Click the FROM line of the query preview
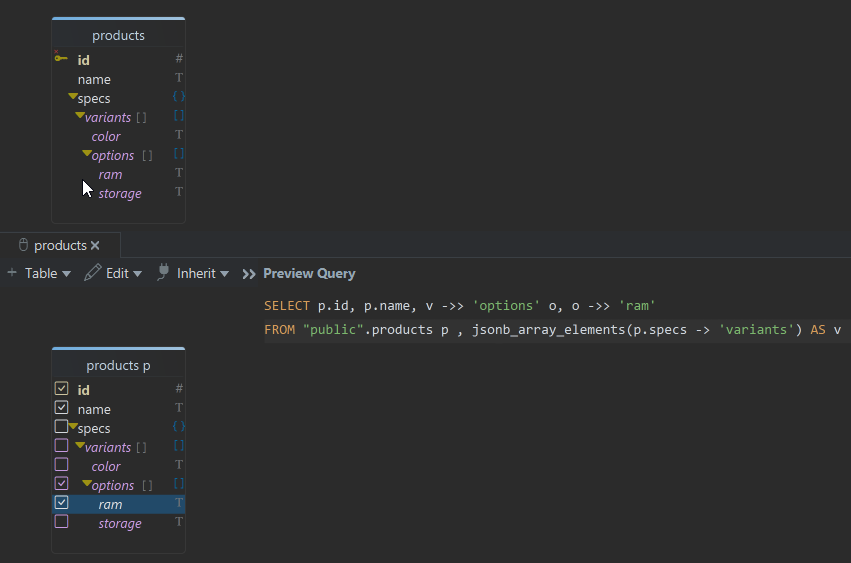 (x=552, y=330)
